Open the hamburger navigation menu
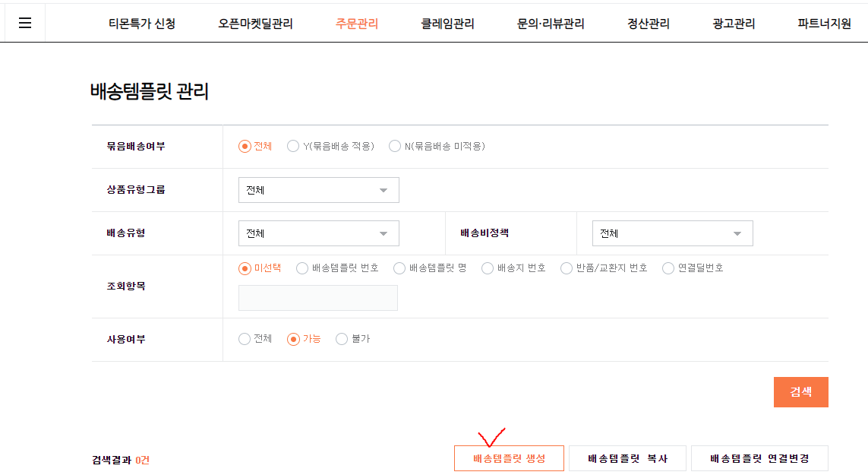The width and height of the screenshot is (868, 475). point(25,22)
